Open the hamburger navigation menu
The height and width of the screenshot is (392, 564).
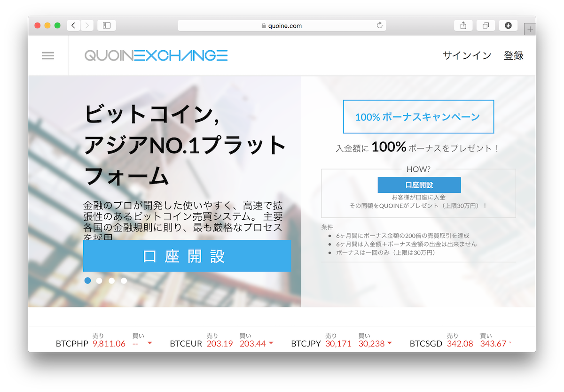coord(48,56)
